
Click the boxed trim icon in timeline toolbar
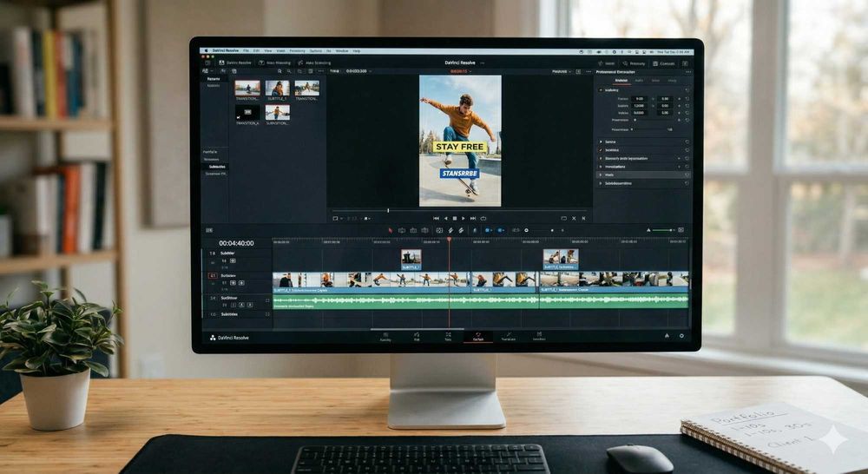pyautogui.click(x=439, y=230)
